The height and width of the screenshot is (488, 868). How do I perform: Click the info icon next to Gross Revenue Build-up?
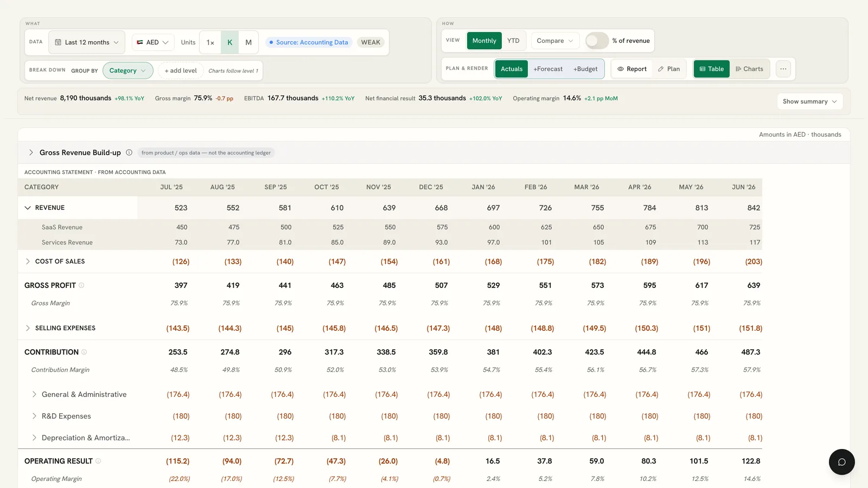pos(129,152)
